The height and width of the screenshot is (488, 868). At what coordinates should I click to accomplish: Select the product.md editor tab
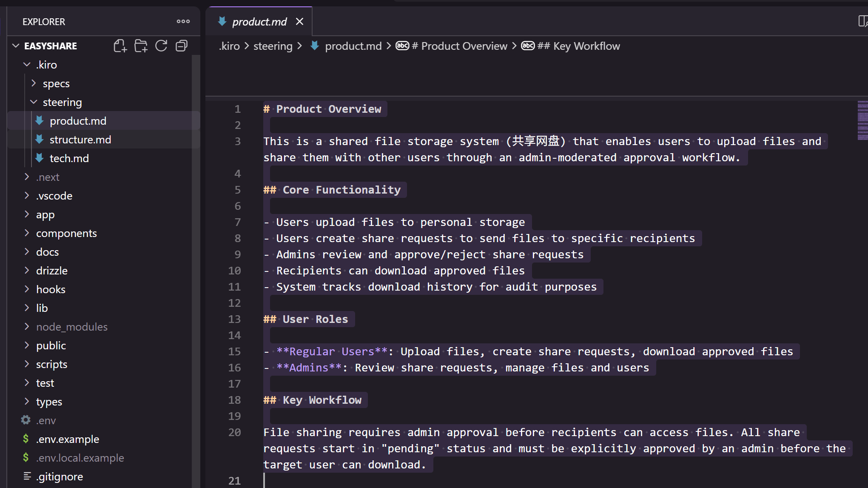[259, 22]
